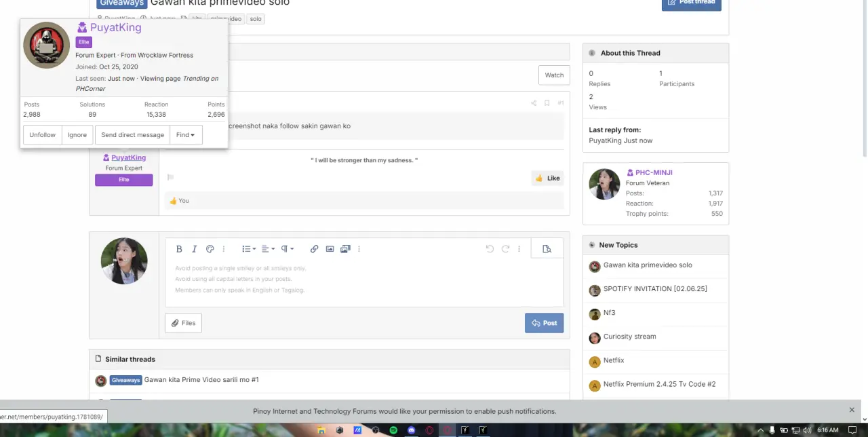Open the 'Gawan kita primevideo solo' new topic

(648, 265)
